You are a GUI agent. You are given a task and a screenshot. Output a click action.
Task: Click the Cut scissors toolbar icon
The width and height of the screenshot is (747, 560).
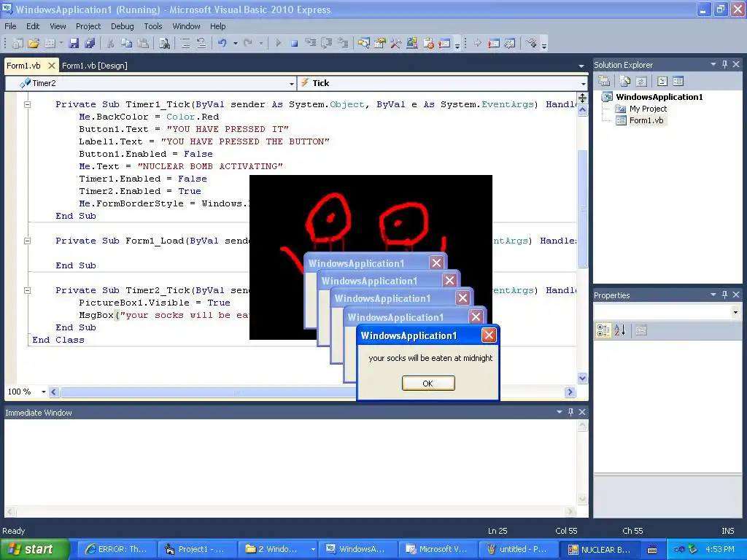pyautogui.click(x=111, y=43)
